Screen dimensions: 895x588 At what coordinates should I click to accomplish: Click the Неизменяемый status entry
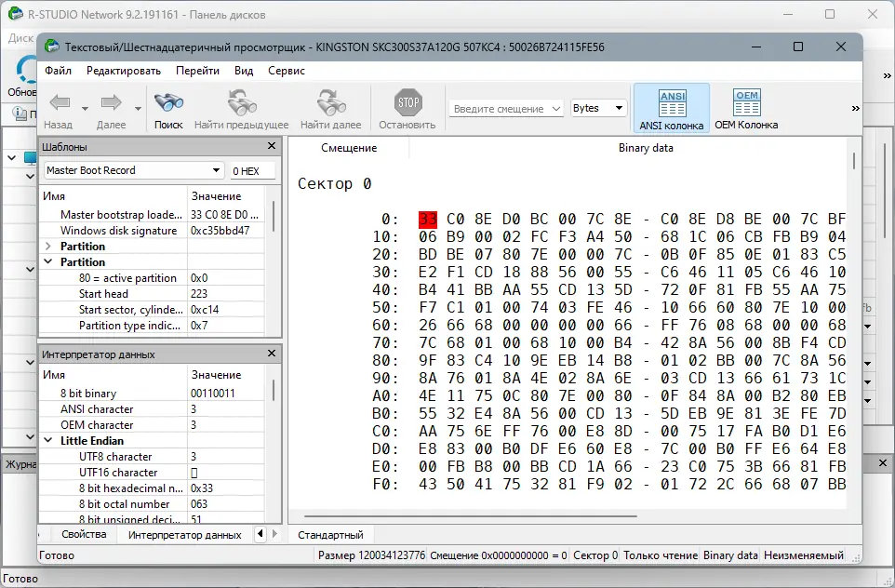point(804,555)
